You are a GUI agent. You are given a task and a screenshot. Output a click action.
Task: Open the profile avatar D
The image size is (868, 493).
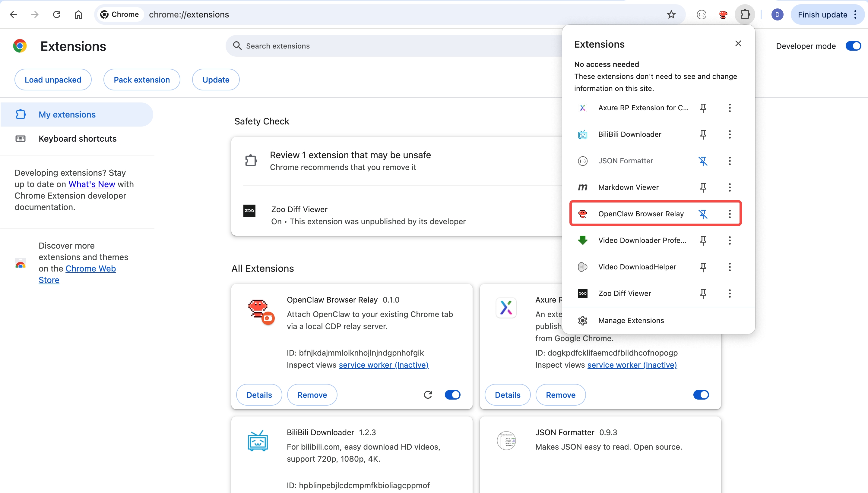777,14
